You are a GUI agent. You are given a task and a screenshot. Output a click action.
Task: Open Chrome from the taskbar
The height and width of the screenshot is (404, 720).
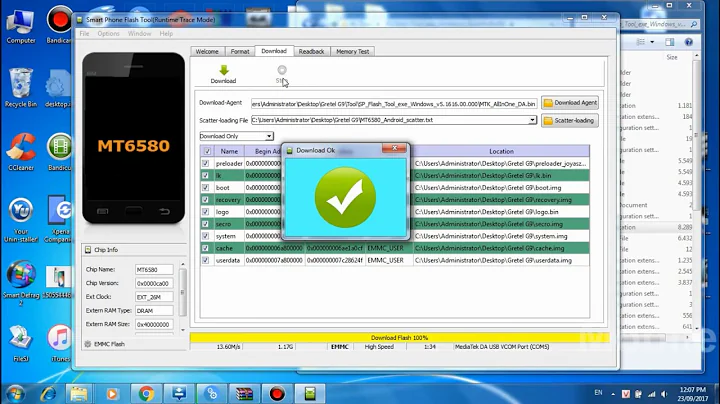146,393
